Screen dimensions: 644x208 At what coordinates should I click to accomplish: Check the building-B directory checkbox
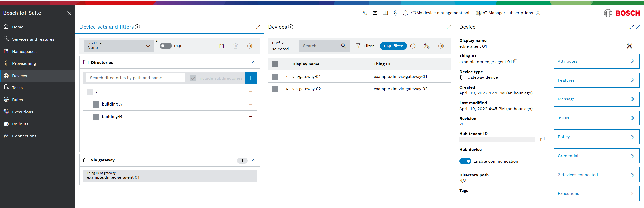pos(96,117)
